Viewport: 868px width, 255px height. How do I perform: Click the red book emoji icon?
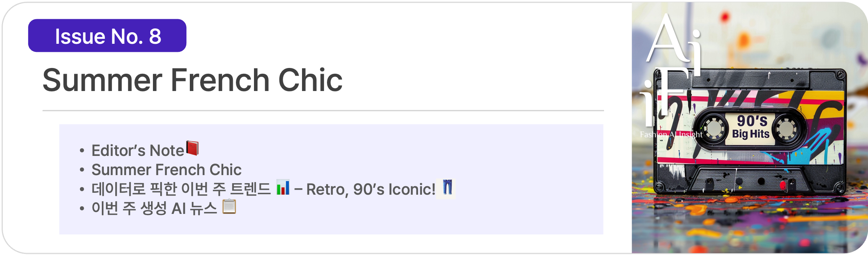point(192,148)
